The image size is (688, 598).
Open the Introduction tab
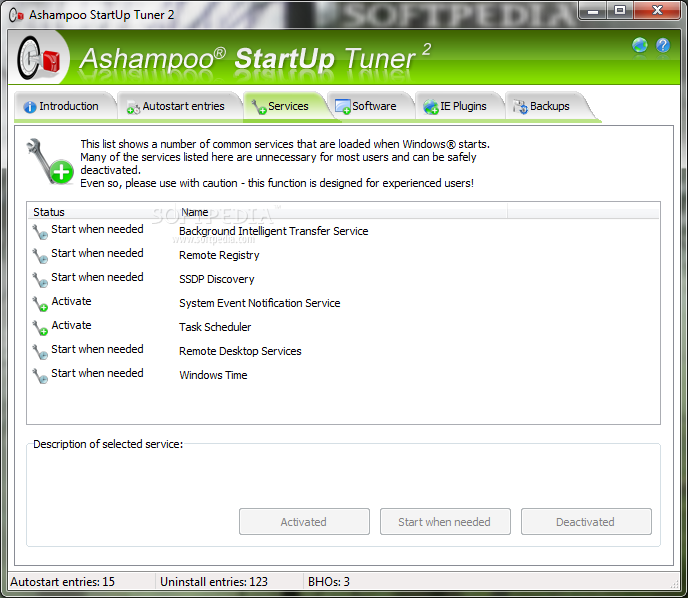tap(65, 106)
